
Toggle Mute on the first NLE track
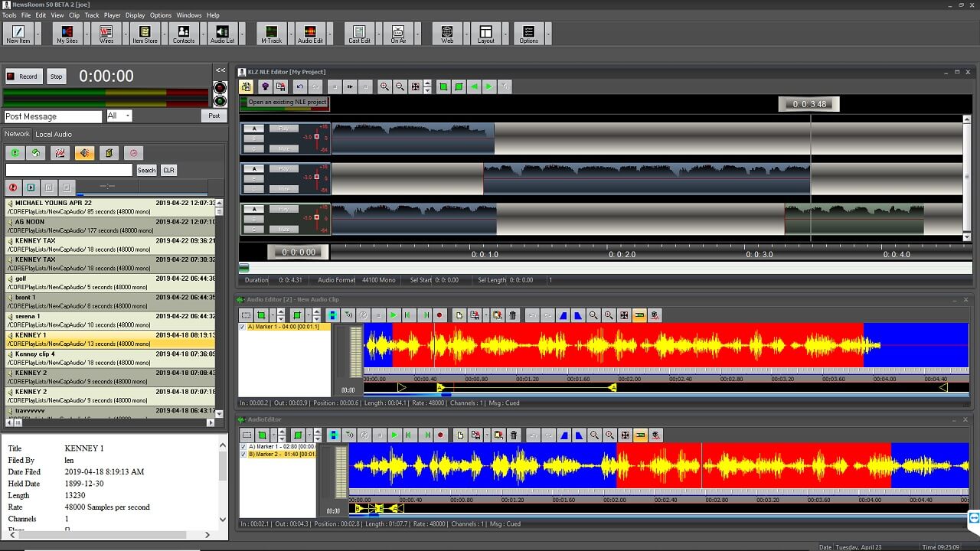click(x=285, y=148)
